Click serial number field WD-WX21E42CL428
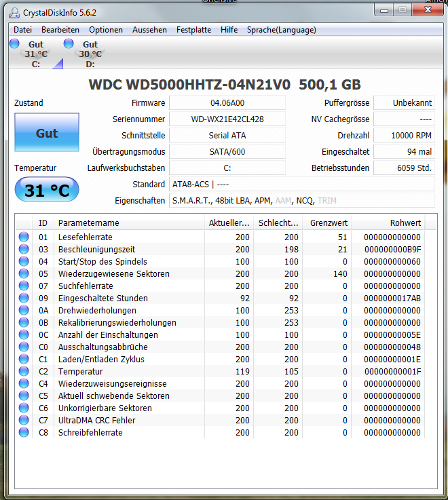Viewport: 448px width, 500px height. (x=227, y=119)
